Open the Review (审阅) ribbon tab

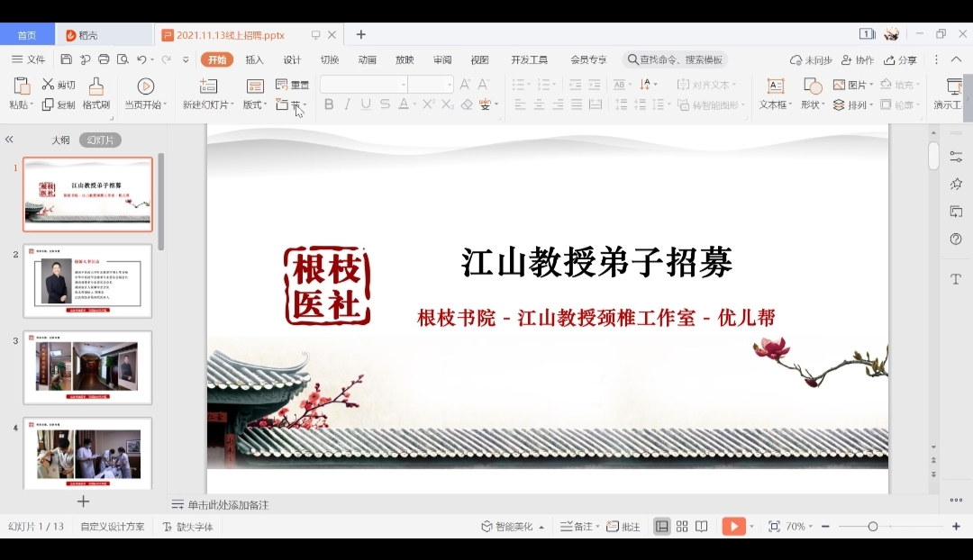442,59
